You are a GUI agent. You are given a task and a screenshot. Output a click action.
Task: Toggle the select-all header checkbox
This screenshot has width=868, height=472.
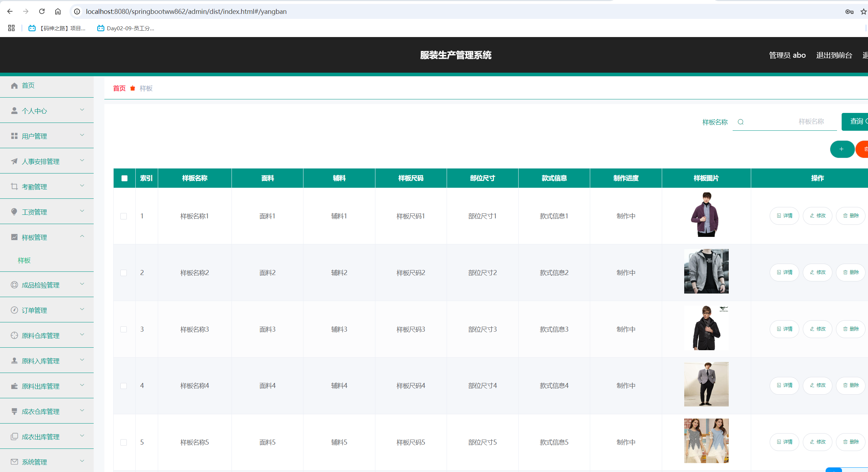click(124, 178)
